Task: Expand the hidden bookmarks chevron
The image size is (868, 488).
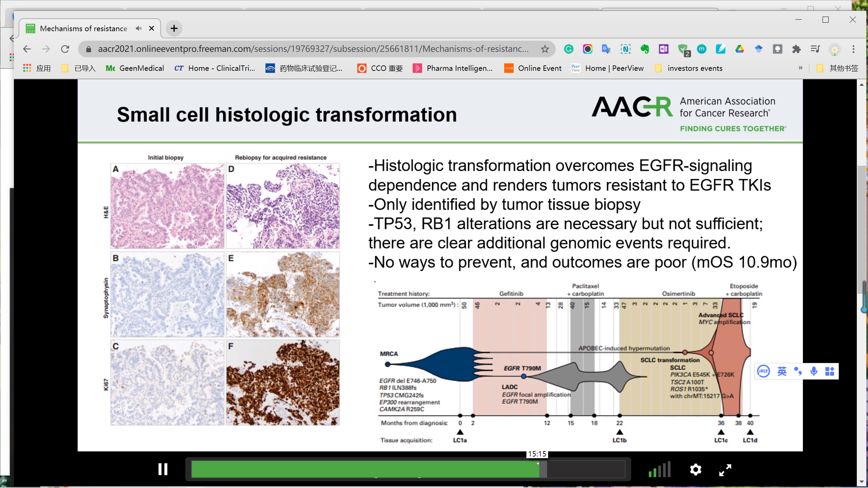Action: click(800, 68)
